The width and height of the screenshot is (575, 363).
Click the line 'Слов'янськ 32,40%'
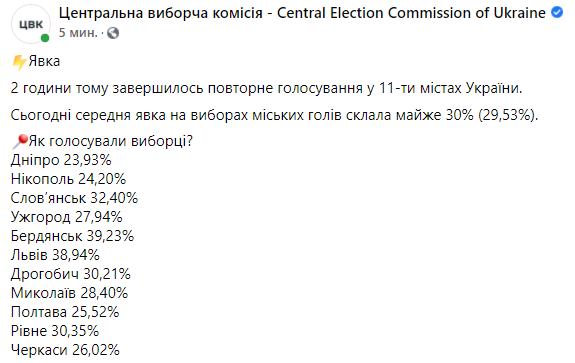[74, 198]
